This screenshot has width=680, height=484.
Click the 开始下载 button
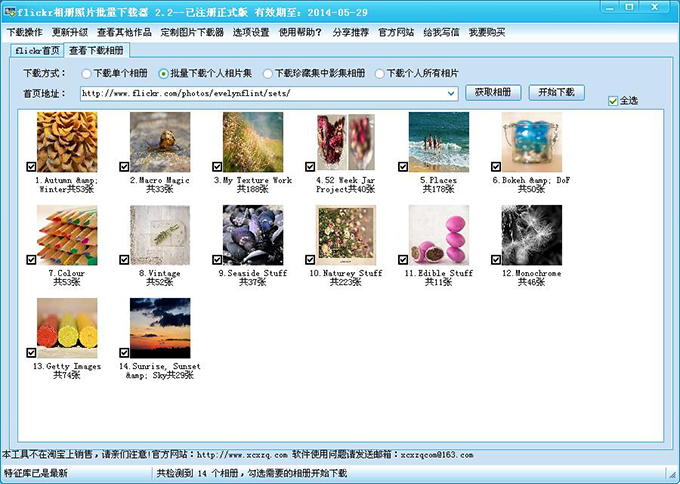(x=556, y=92)
